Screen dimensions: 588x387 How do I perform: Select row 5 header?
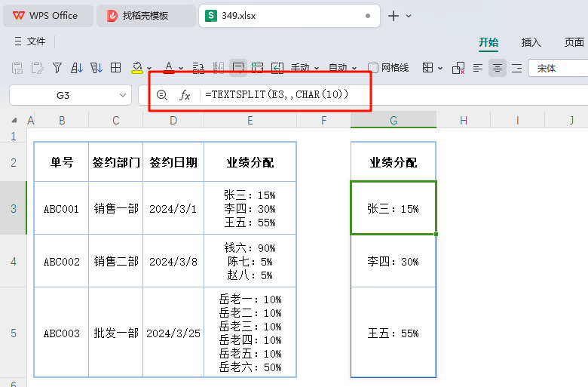(x=14, y=333)
